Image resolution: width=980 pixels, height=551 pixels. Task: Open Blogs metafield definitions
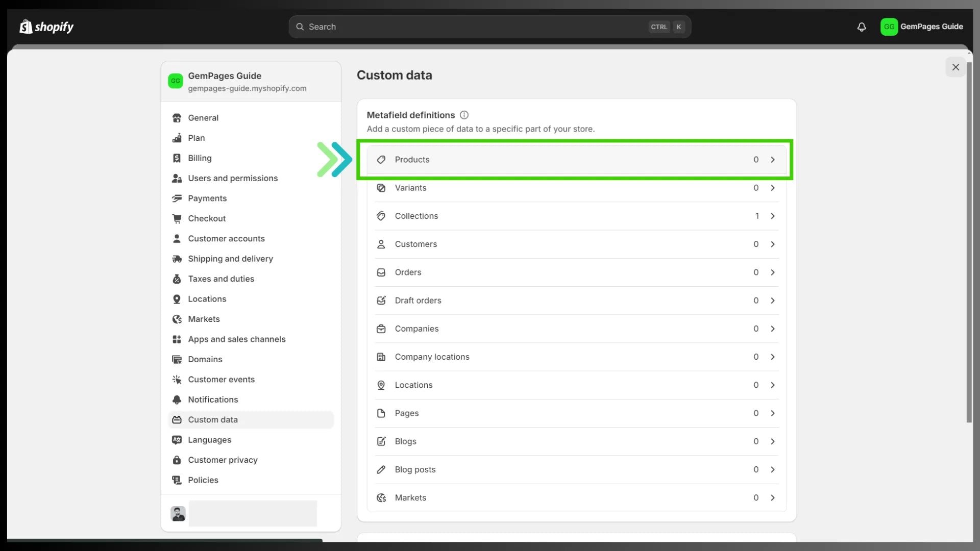coord(577,441)
